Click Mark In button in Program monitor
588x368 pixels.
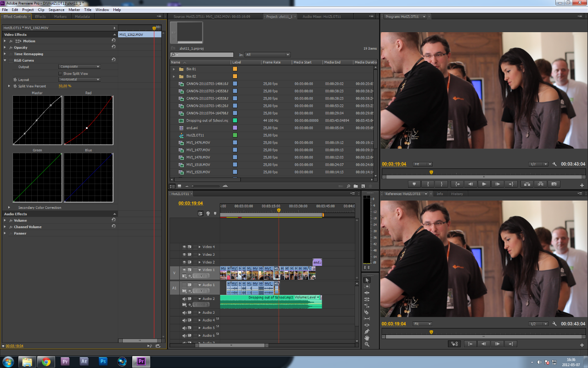(427, 184)
